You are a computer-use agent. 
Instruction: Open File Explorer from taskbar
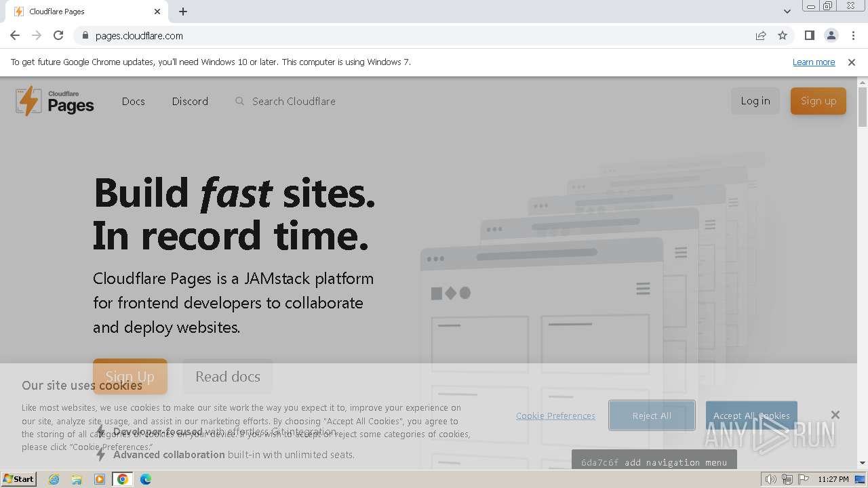point(77,479)
